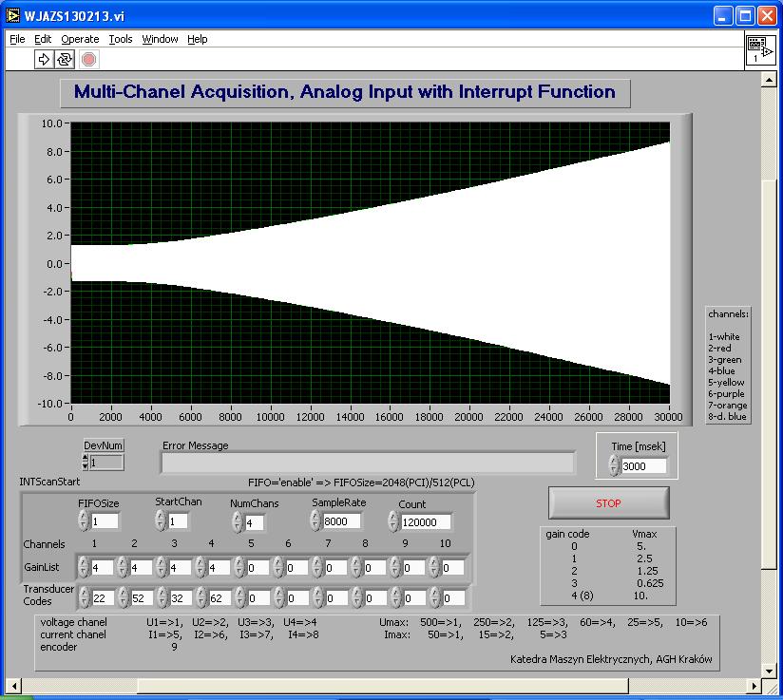Open the Help menu
This screenshot has width=783, height=700.
click(198, 39)
